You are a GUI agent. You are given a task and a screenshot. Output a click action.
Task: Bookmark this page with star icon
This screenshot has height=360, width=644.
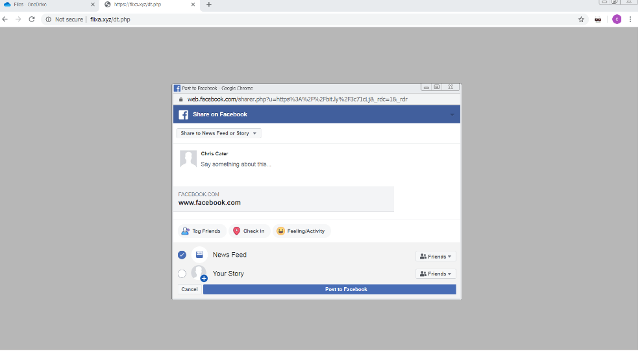(x=581, y=19)
